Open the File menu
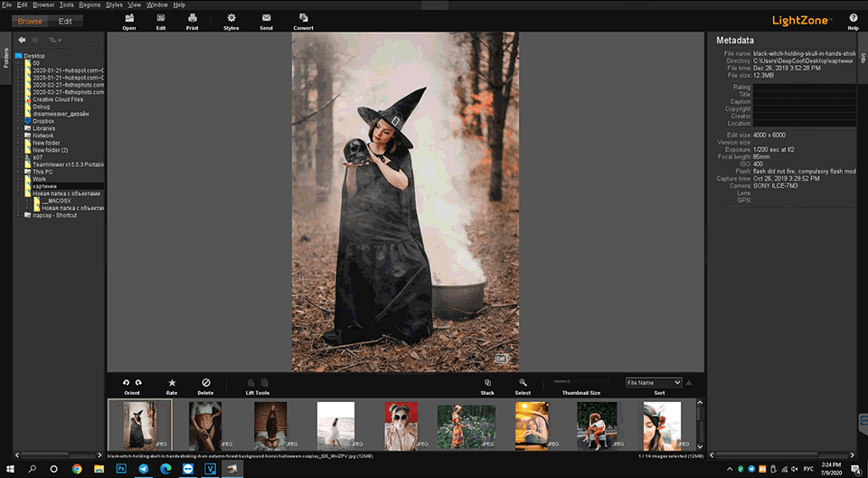This screenshot has width=868, height=478. (x=6, y=5)
